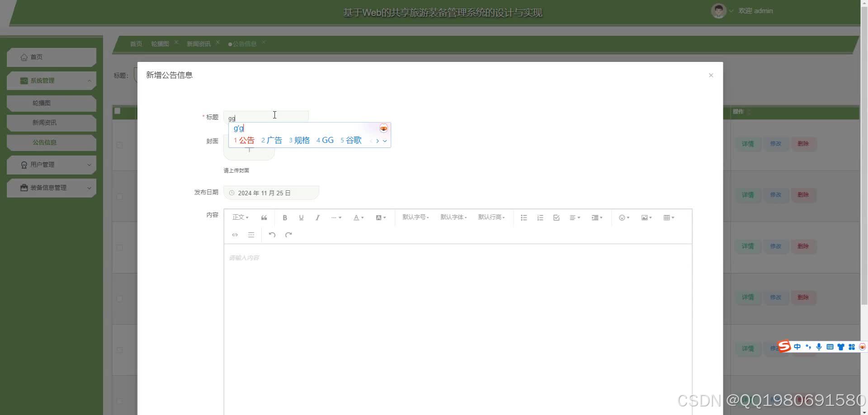868x415 pixels.
Task: Toggle underline formatting in the editor
Action: (x=301, y=217)
